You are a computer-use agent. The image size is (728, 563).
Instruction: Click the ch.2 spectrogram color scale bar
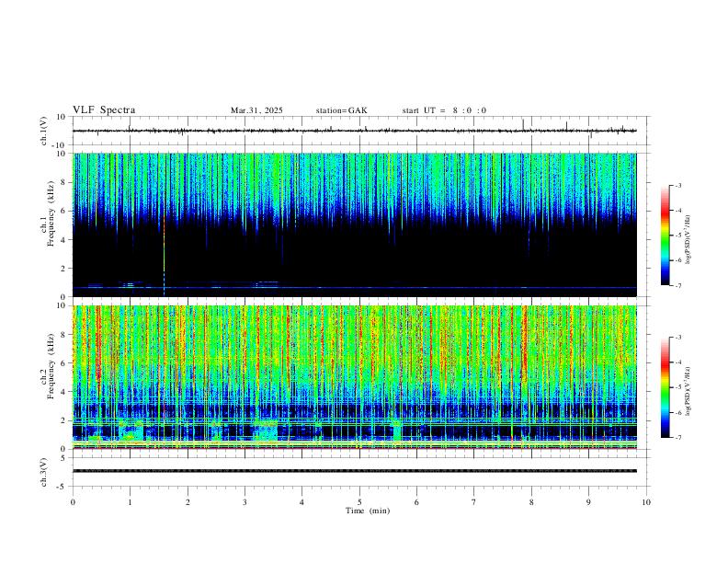665,387
